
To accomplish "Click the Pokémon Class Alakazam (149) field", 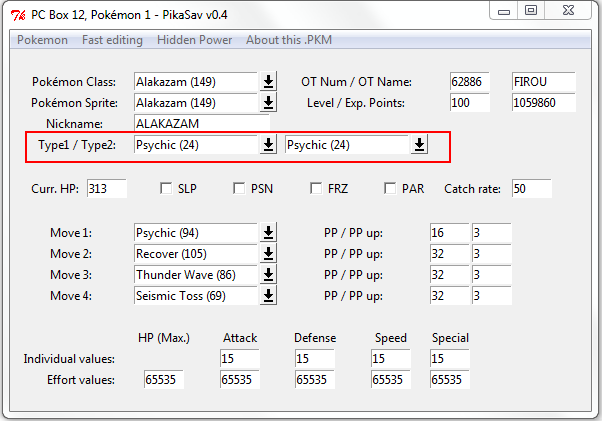I will [196, 81].
